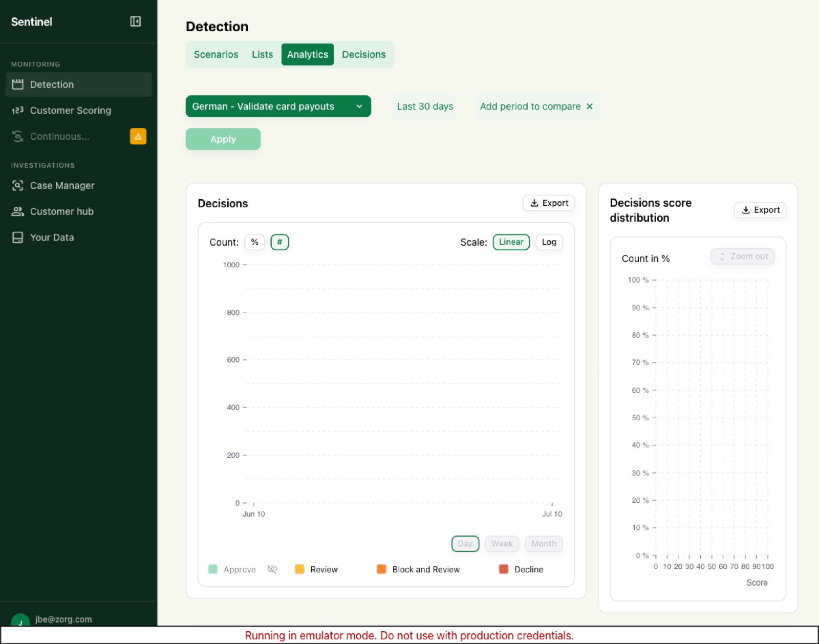Collapse the sidebar panel icon
819x644 pixels.
tap(135, 22)
